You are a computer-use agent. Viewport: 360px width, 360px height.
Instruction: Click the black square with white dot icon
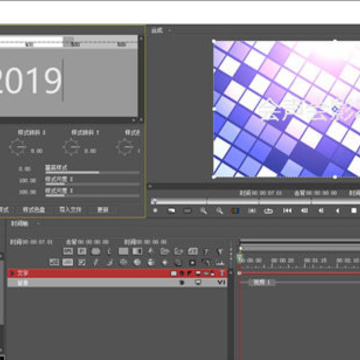tap(192, 262)
